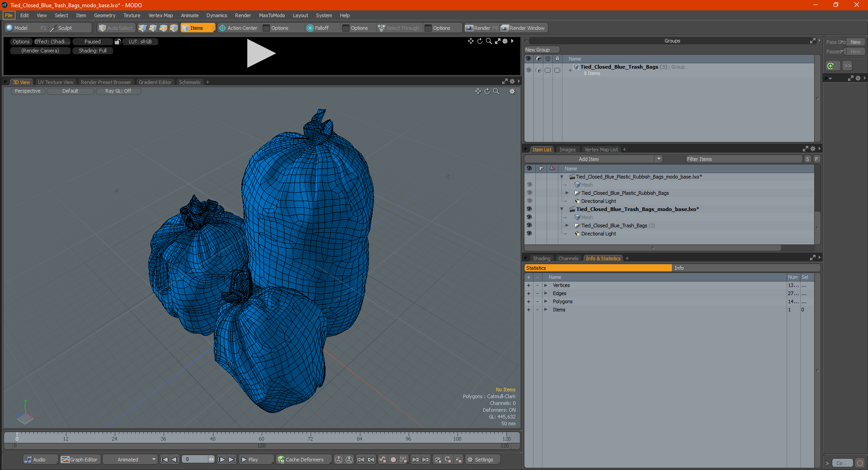Open the MaxToModo menu
This screenshot has width=868, height=470.
[x=272, y=15]
